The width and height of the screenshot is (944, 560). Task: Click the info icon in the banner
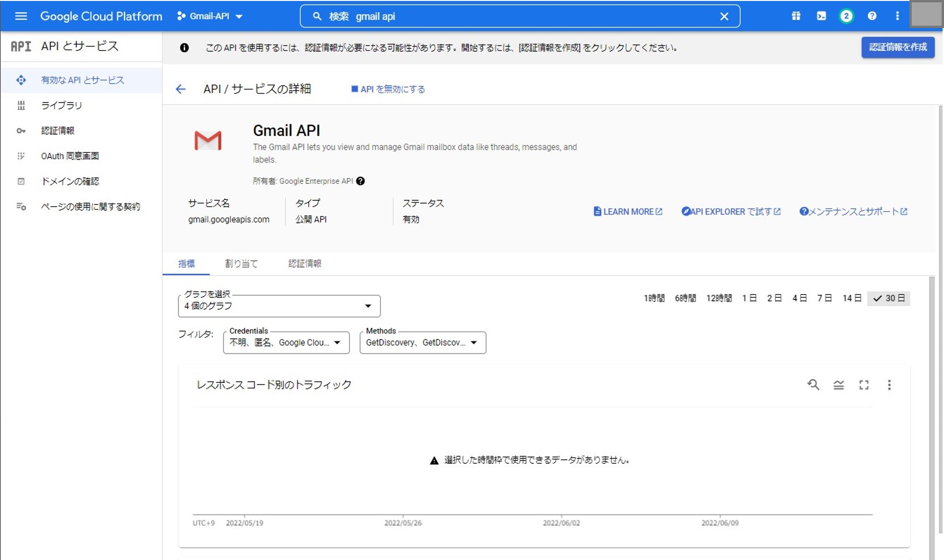[184, 48]
